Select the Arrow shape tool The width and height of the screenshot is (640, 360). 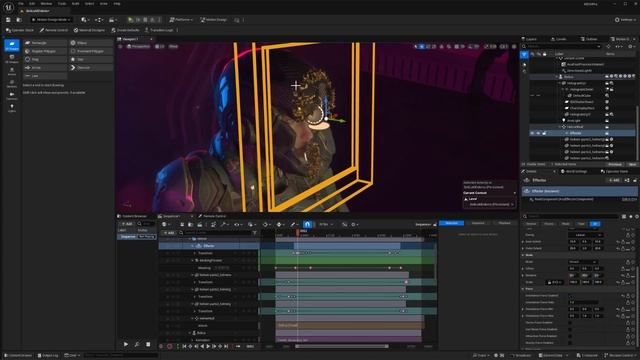point(45,67)
